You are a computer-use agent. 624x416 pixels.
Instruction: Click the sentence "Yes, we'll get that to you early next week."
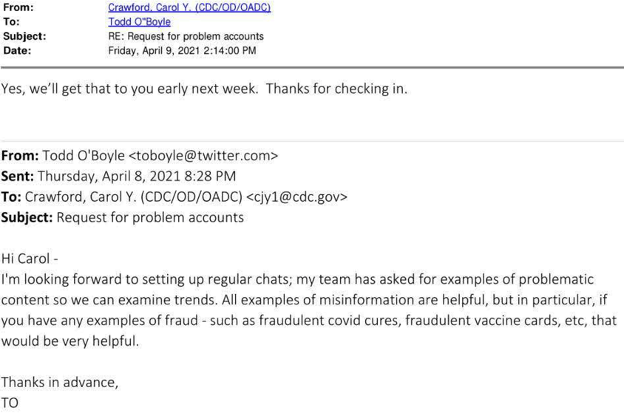pyautogui.click(x=130, y=88)
